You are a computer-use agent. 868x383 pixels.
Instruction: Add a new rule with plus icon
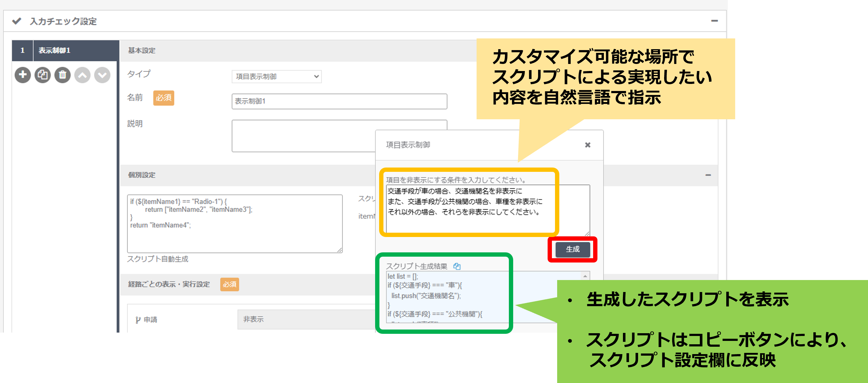(x=22, y=75)
